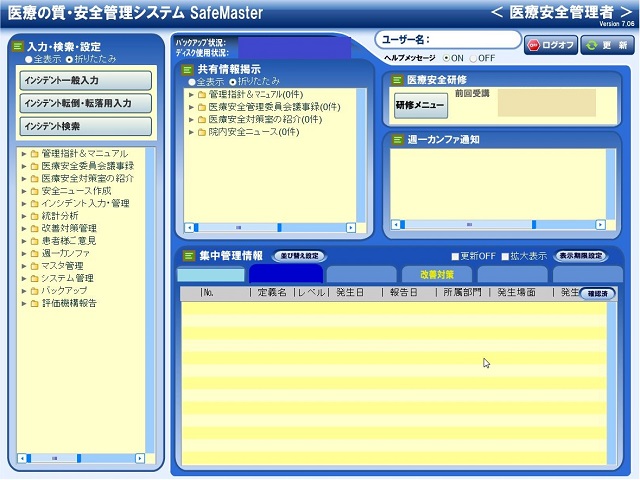Click horizontal scrollbar in 週一カンファ通知 panel
Viewport: 640px width, 480px height.
click(x=469, y=224)
